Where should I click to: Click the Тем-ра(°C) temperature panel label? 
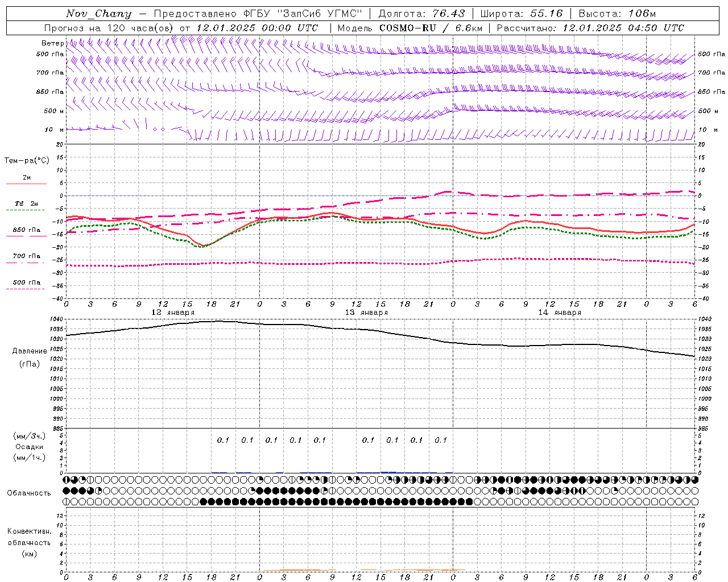coord(27,161)
